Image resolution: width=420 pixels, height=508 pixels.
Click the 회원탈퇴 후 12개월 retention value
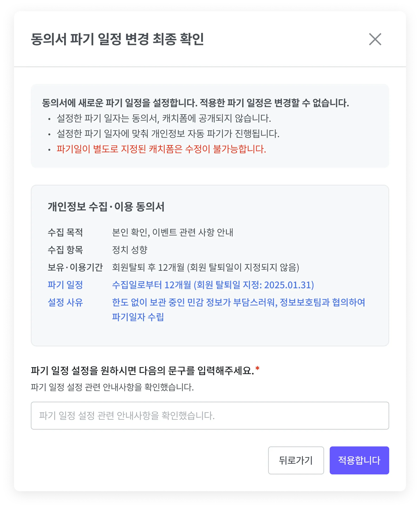pyautogui.click(x=206, y=268)
